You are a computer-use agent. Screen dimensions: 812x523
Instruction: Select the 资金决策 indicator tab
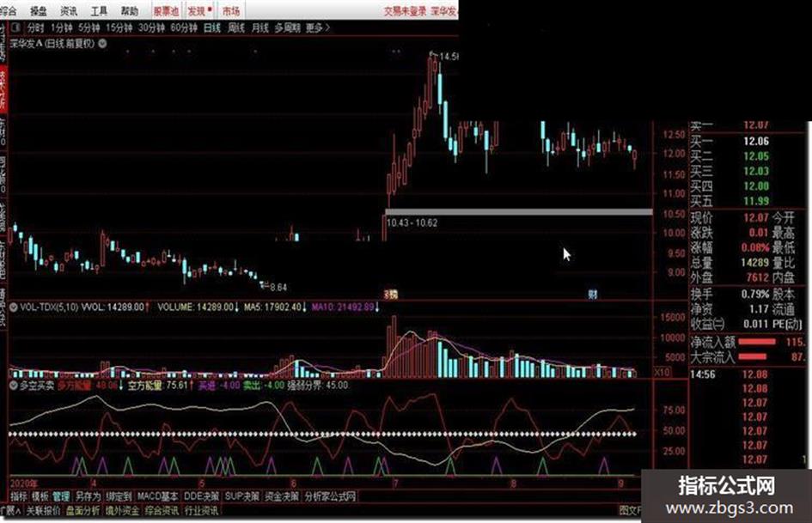[282, 496]
